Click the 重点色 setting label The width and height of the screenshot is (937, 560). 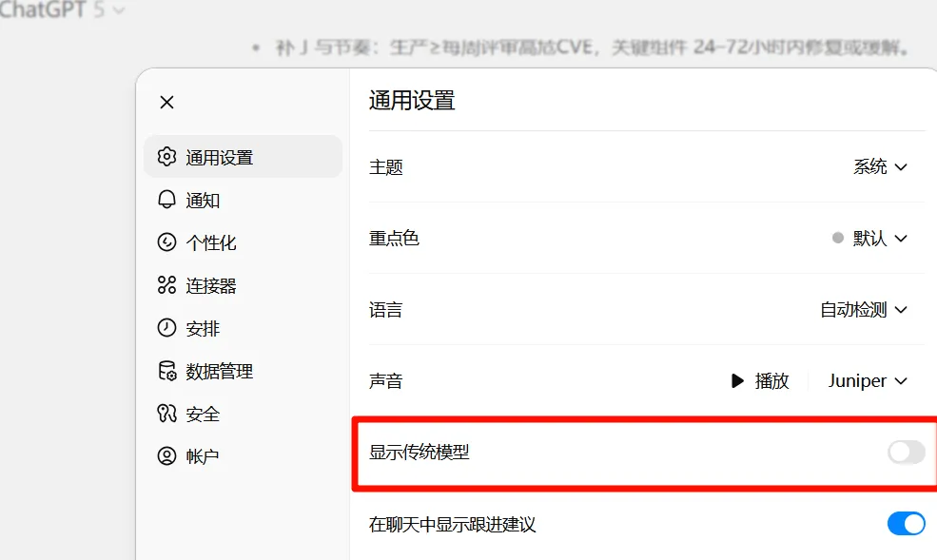[394, 239]
